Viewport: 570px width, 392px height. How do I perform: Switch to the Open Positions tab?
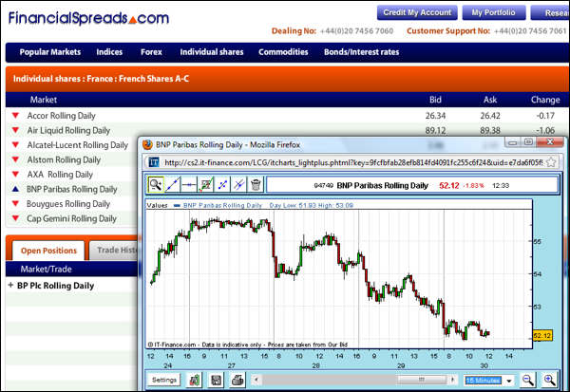48,251
